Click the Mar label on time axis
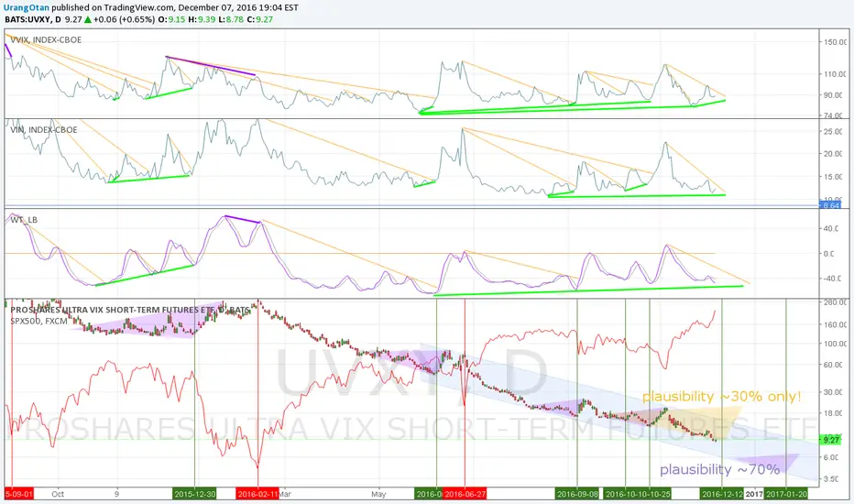Image resolution: width=854 pixels, height=504 pixels. pyautogui.click(x=285, y=494)
